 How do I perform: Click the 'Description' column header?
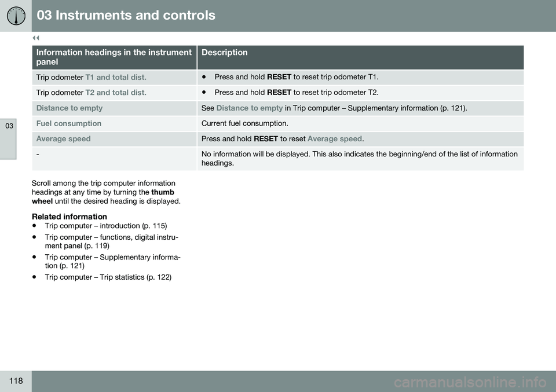pos(225,53)
